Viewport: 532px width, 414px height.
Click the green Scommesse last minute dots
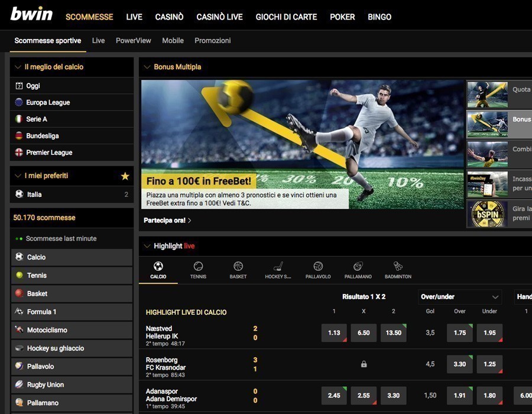coord(19,238)
